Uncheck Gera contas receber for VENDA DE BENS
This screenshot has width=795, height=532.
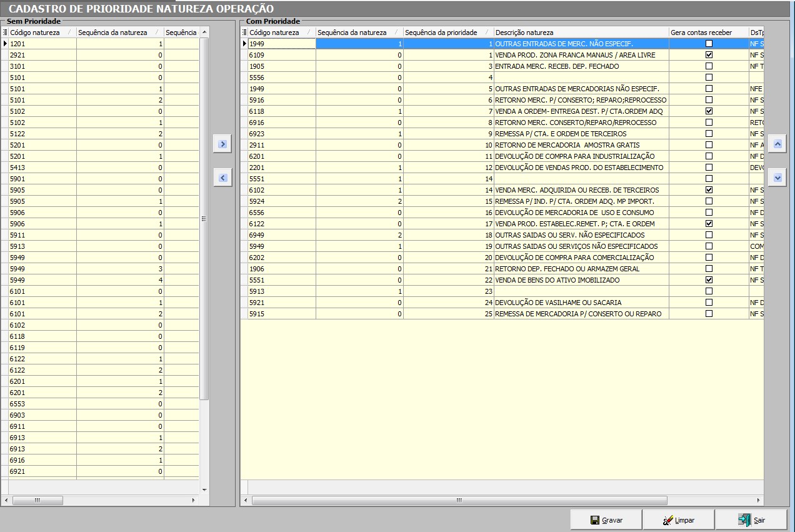[x=709, y=280]
